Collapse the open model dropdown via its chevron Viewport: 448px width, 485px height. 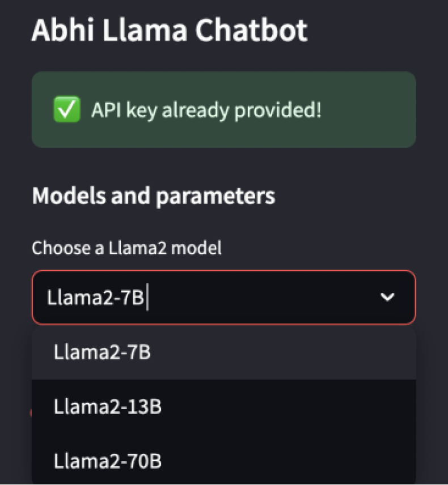tap(388, 297)
